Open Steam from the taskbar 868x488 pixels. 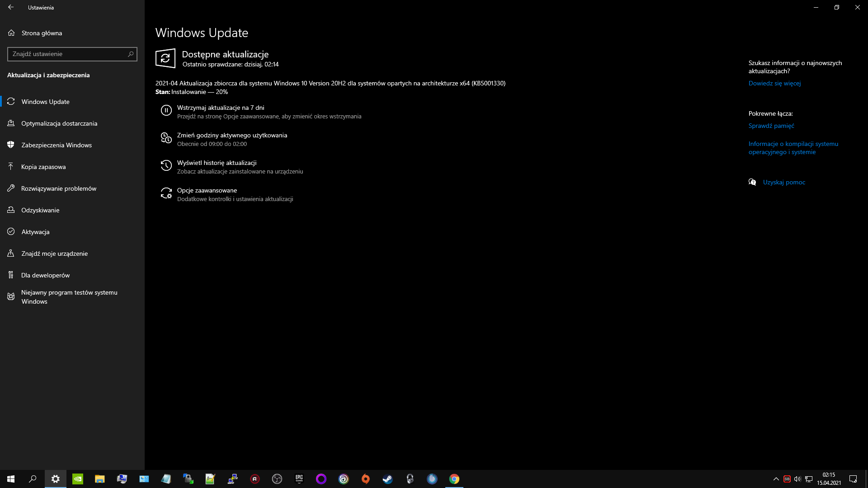click(x=387, y=479)
